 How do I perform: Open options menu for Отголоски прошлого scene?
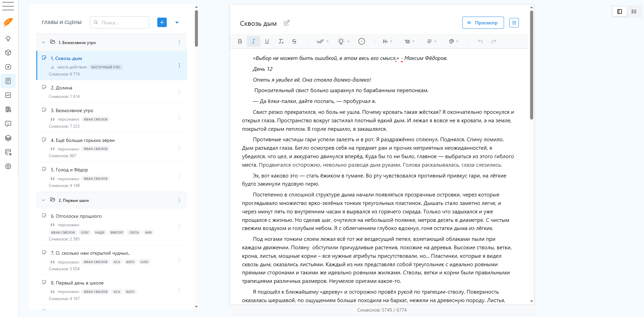(x=179, y=227)
